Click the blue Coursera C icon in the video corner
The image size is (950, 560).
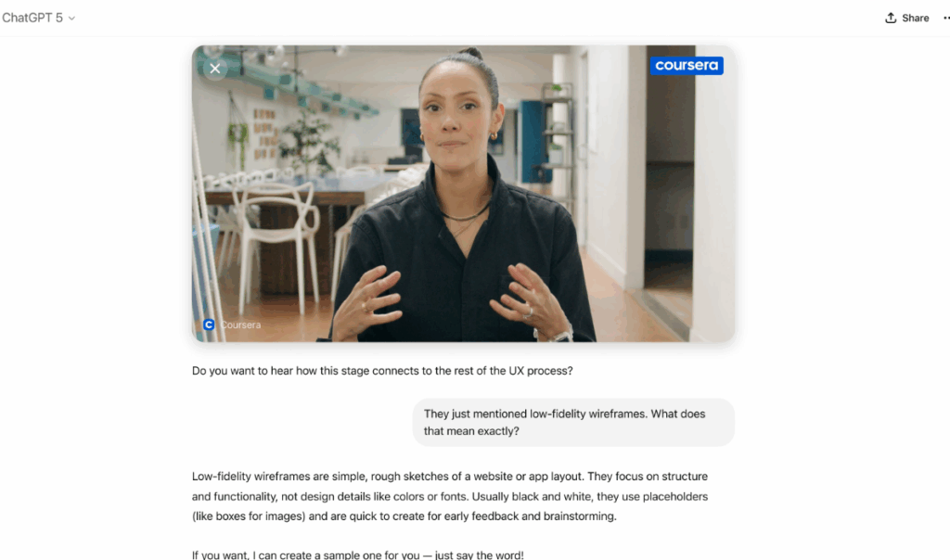pyautogui.click(x=209, y=325)
